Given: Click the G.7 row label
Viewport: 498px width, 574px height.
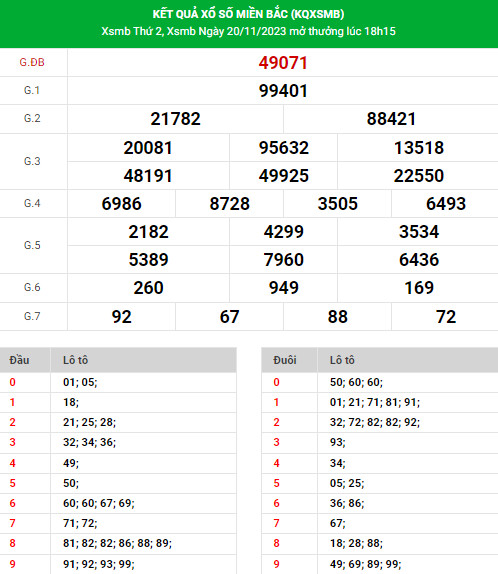Looking at the screenshot, I should click(x=32, y=316).
